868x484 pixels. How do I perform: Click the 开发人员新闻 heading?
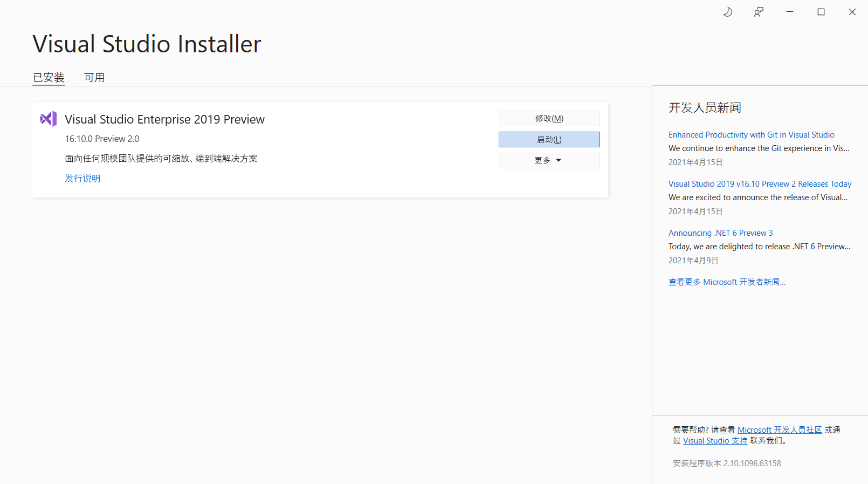point(705,108)
